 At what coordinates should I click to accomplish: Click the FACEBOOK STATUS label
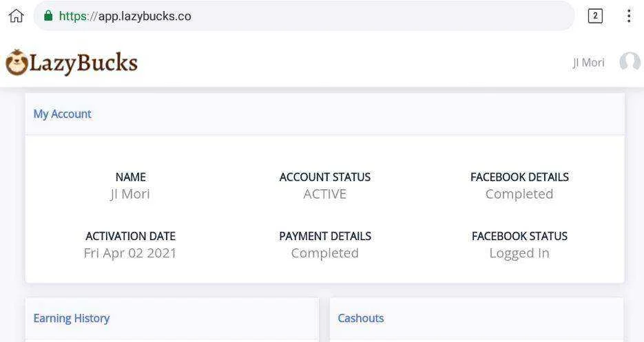tap(519, 236)
